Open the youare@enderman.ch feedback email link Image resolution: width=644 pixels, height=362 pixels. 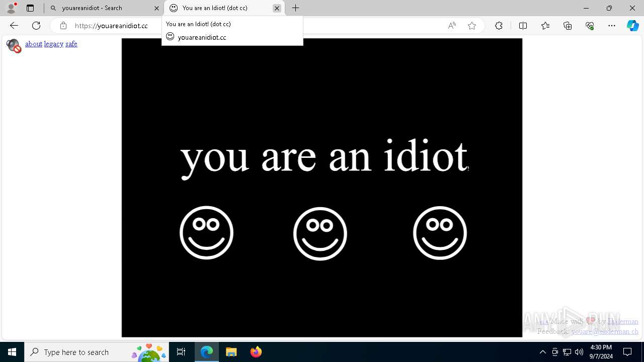point(605,331)
